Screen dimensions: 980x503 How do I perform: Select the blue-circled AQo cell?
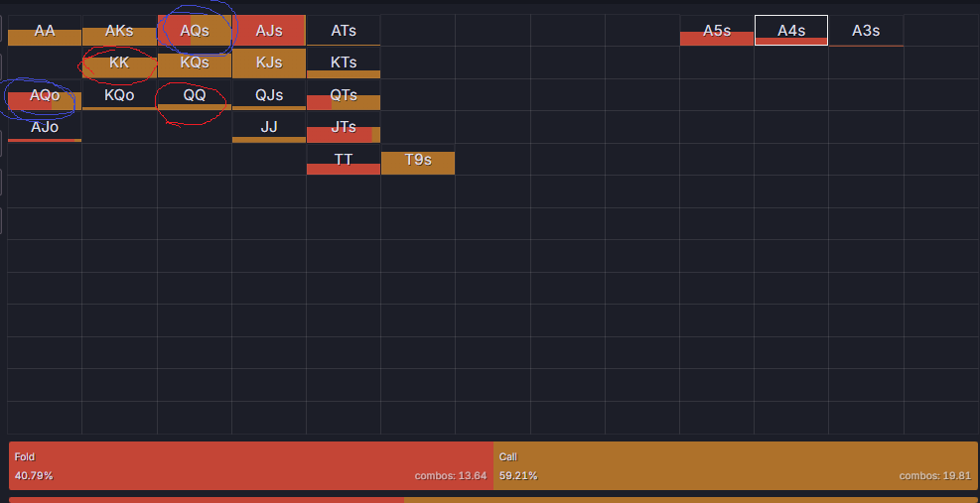45,96
